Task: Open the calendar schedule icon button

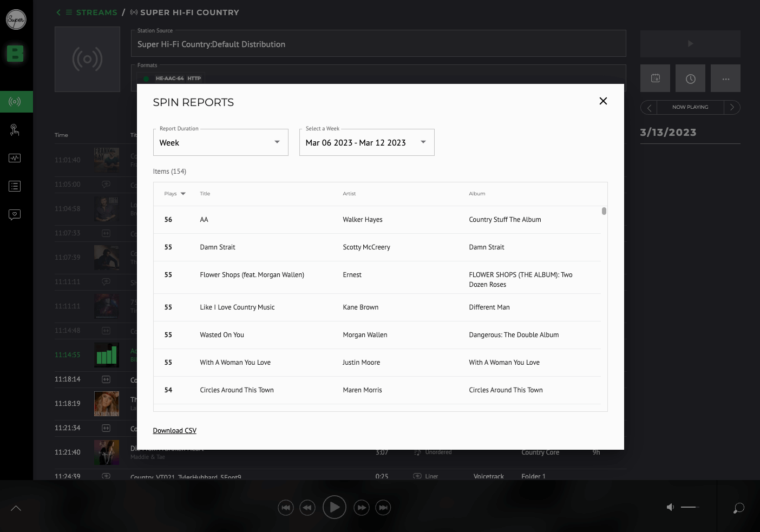Action: click(655, 78)
